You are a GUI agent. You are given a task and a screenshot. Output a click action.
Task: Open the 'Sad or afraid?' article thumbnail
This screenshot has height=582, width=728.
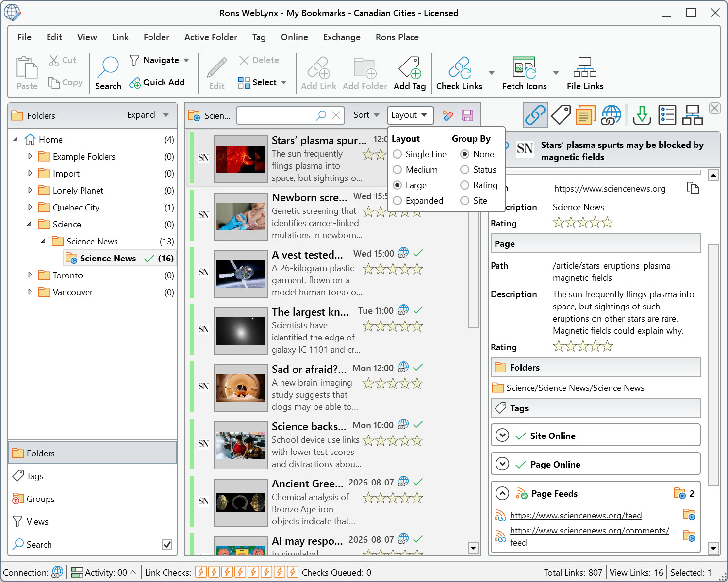241,388
